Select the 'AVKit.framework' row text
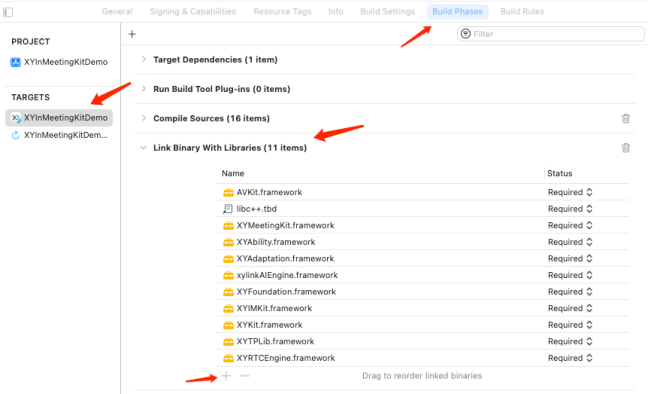 (269, 192)
